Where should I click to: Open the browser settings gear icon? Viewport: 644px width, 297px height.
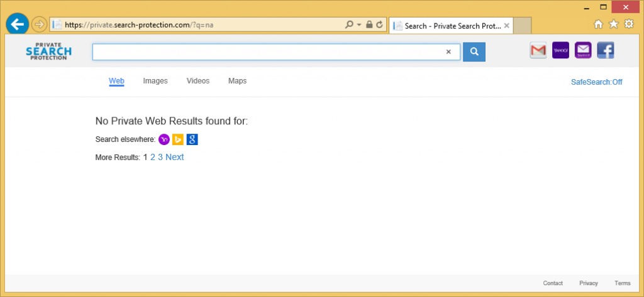point(628,24)
